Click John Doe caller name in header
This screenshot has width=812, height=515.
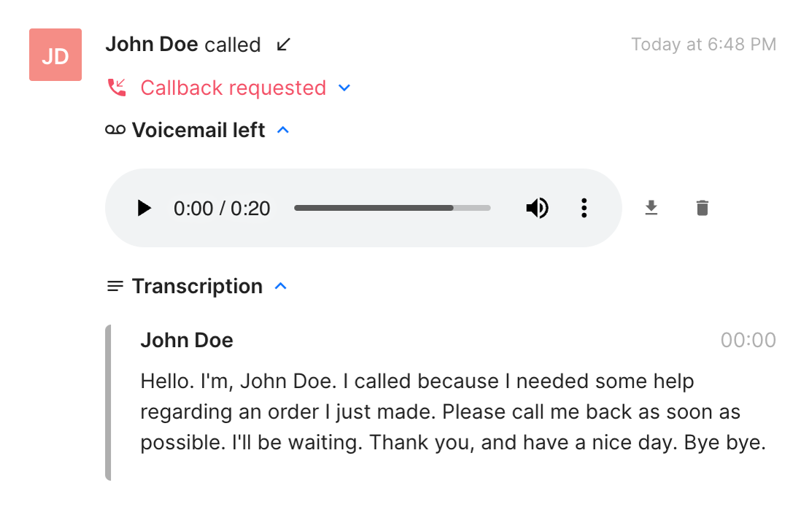152,44
